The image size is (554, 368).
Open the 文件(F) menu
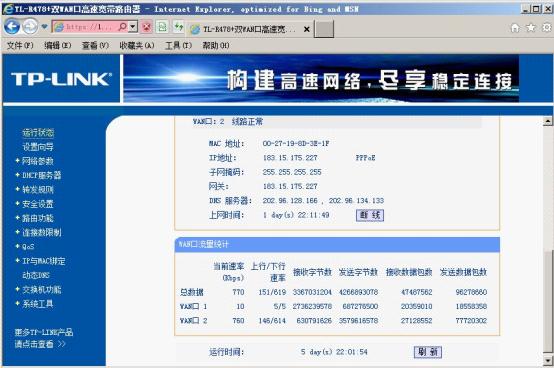(20, 46)
